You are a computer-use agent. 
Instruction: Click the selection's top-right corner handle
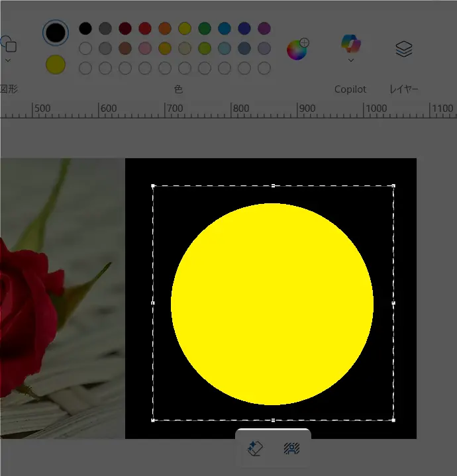[x=393, y=186]
